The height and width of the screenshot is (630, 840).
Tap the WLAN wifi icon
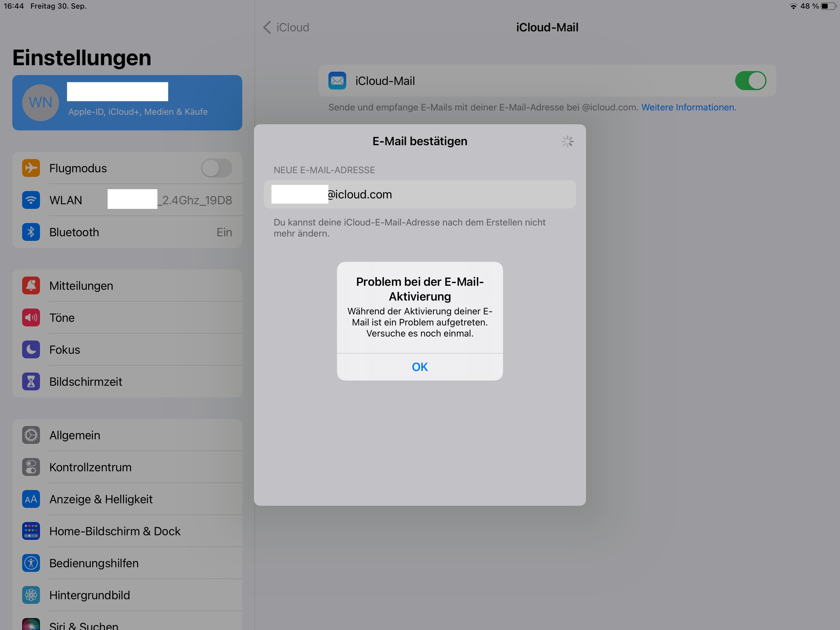click(31, 200)
